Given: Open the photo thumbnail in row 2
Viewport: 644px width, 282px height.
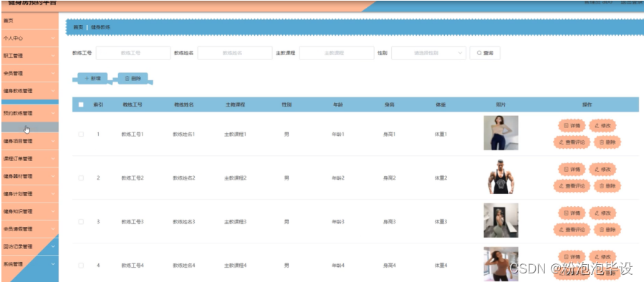Looking at the screenshot, I should [501, 177].
